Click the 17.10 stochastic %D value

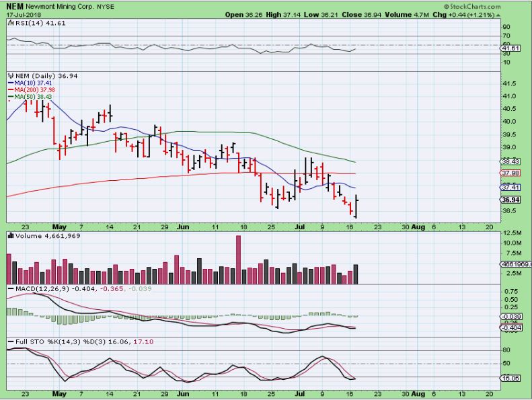pos(143,342)
